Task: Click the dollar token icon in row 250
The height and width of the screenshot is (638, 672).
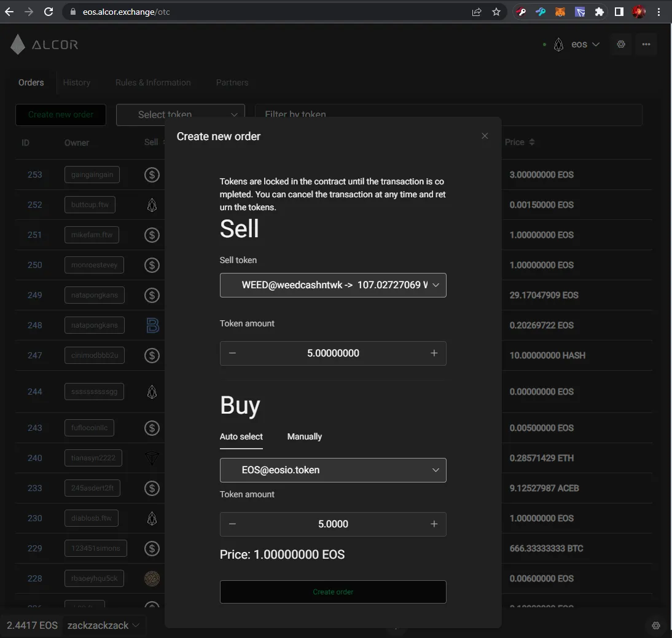Action: click(x=152, y=265)
